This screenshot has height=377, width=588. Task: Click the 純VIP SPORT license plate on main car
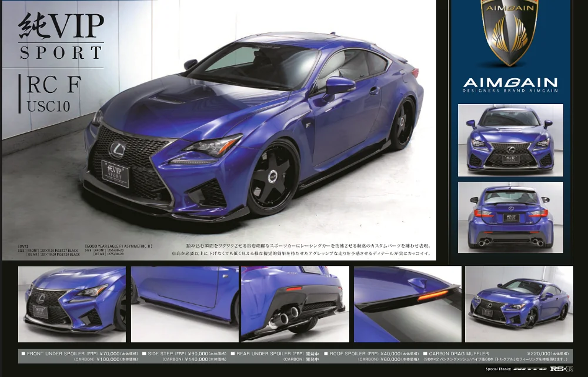tap(115, 173)
